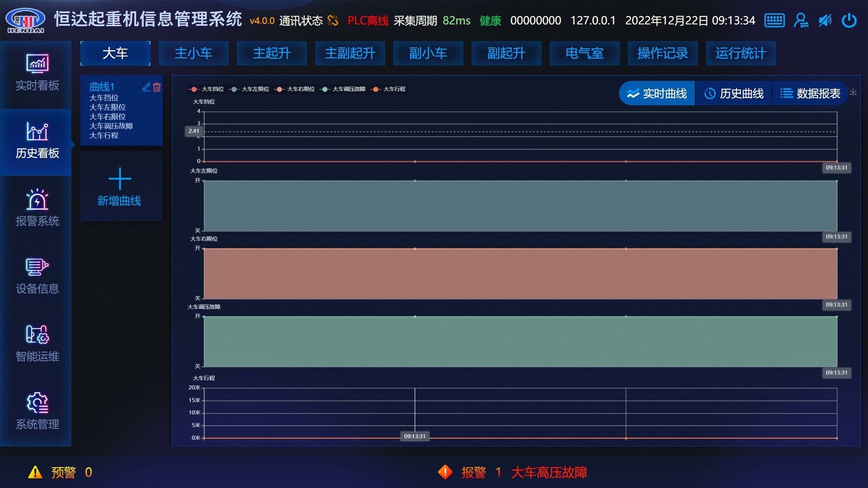
Task: Click the communication status link icon
Action: point(333,20)
